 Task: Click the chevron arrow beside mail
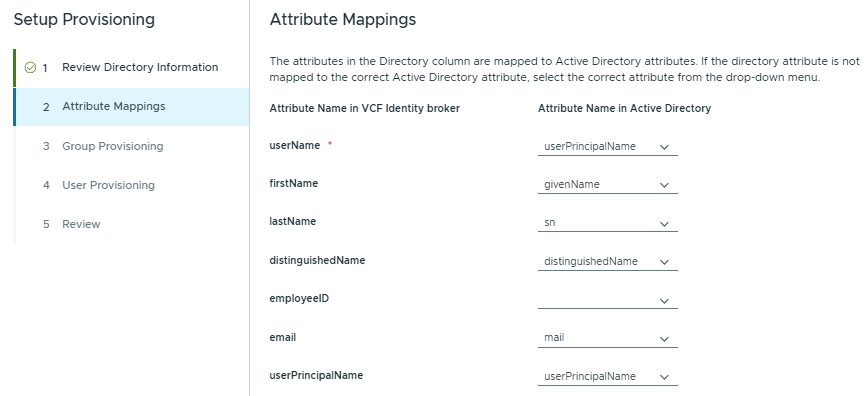(x=664, y=339)
